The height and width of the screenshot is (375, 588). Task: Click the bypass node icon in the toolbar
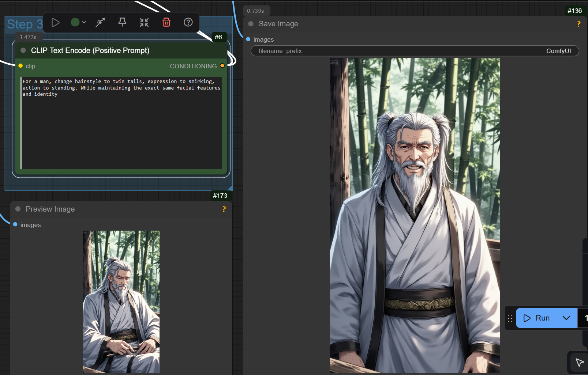coord(100,23)
